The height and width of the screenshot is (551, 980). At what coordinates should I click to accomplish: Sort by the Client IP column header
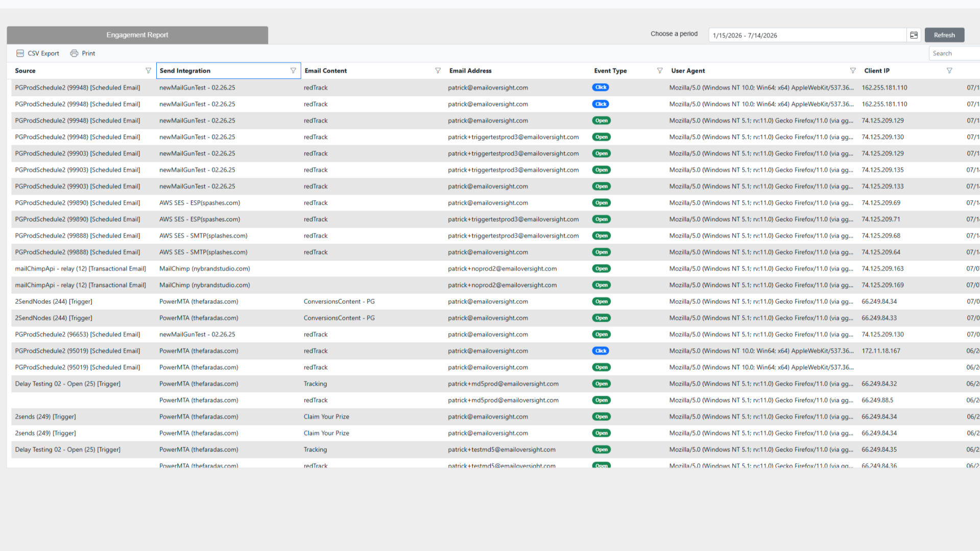pyautogui.click(x=877, y=70)
